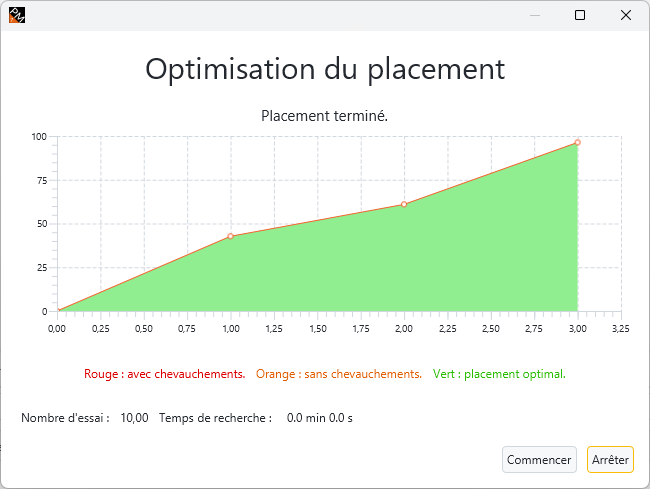Click the 'Optimisation du placement' heading

click(325, 69)
